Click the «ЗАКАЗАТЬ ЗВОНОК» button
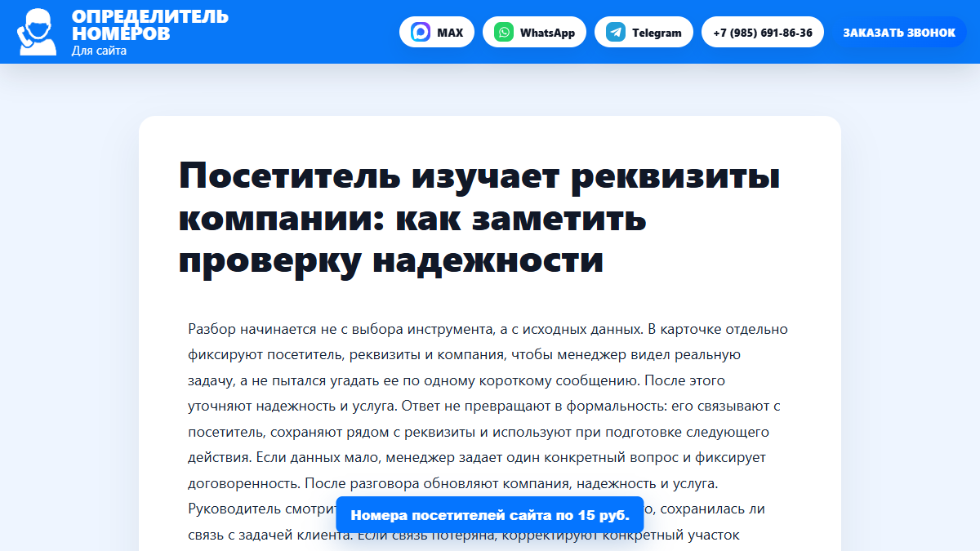 pyautogui.click(x=899, y=33)
